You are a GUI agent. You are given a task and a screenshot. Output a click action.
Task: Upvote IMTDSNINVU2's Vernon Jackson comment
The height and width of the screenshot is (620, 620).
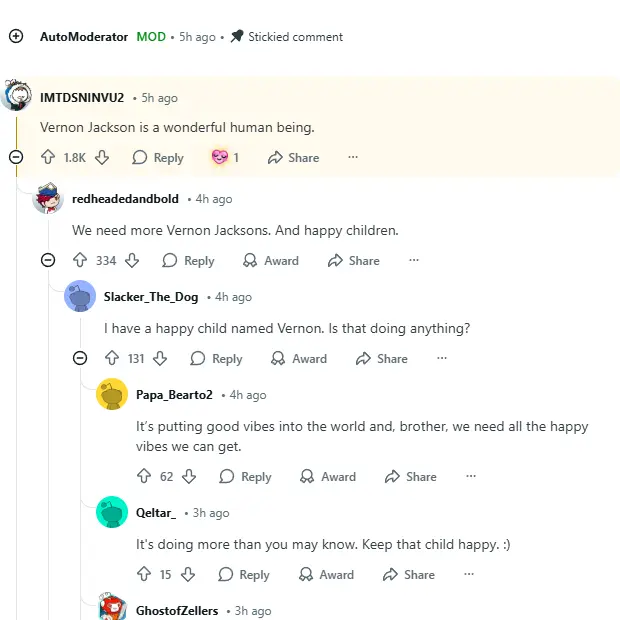tap(48, 158)
